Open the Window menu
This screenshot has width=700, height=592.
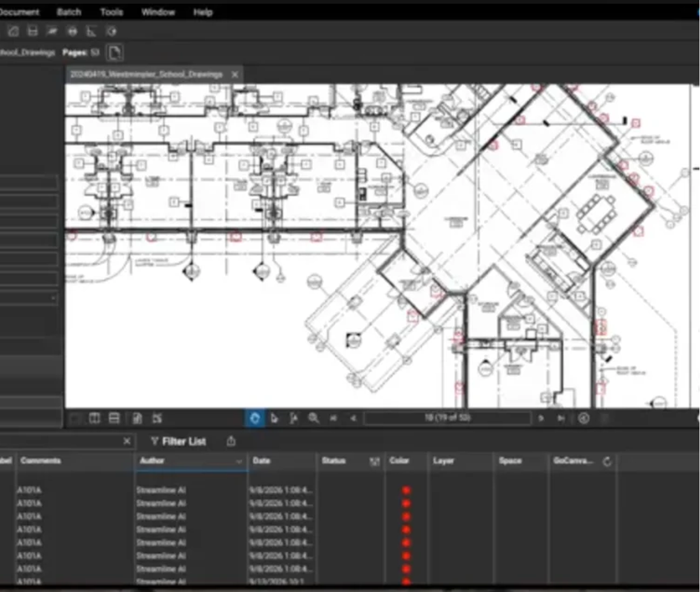pyautogui.click(x=158, y=12)
